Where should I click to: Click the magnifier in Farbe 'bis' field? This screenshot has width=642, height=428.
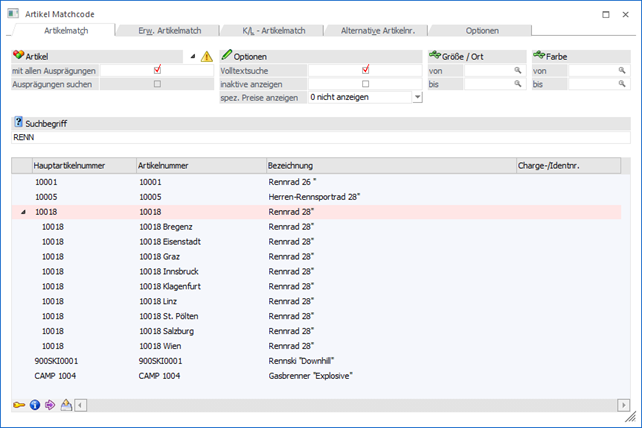point(619,85)
